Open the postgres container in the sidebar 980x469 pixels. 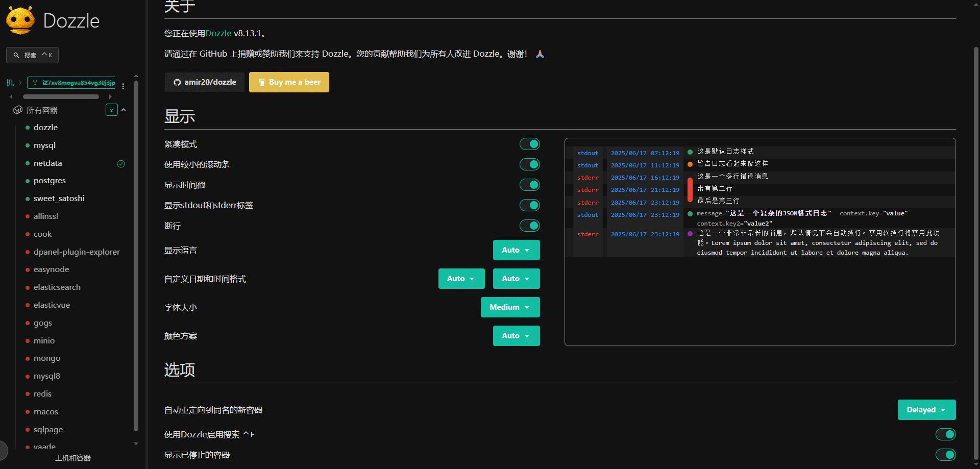click(x=50, y=181)
